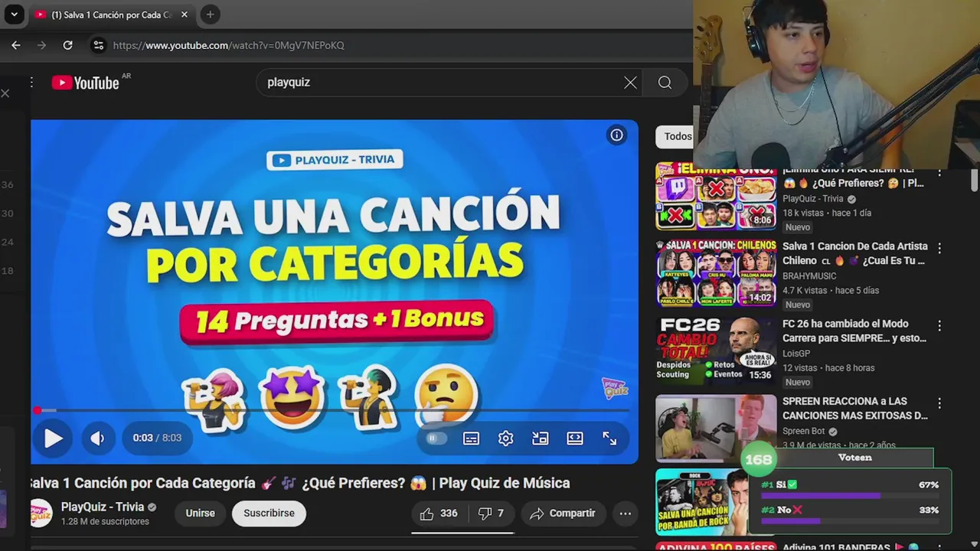Click the sidebar scrollbar thumb
Viewport: 980px width, 551px height.
[x=974, y=181]
